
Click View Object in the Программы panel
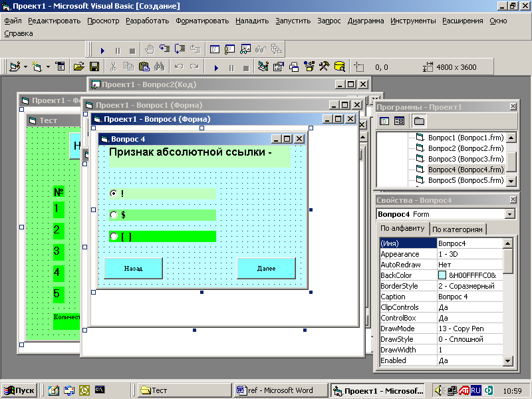point(399,121)
